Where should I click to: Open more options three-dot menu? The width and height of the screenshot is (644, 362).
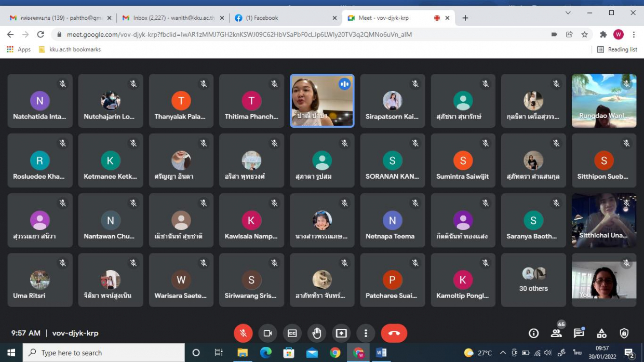click(x=366, y=333)
